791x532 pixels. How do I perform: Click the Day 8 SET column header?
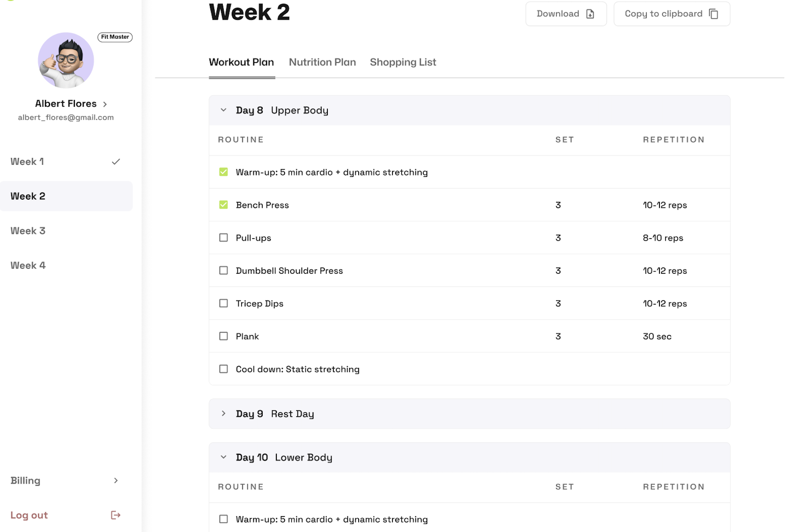pos(564,140)
